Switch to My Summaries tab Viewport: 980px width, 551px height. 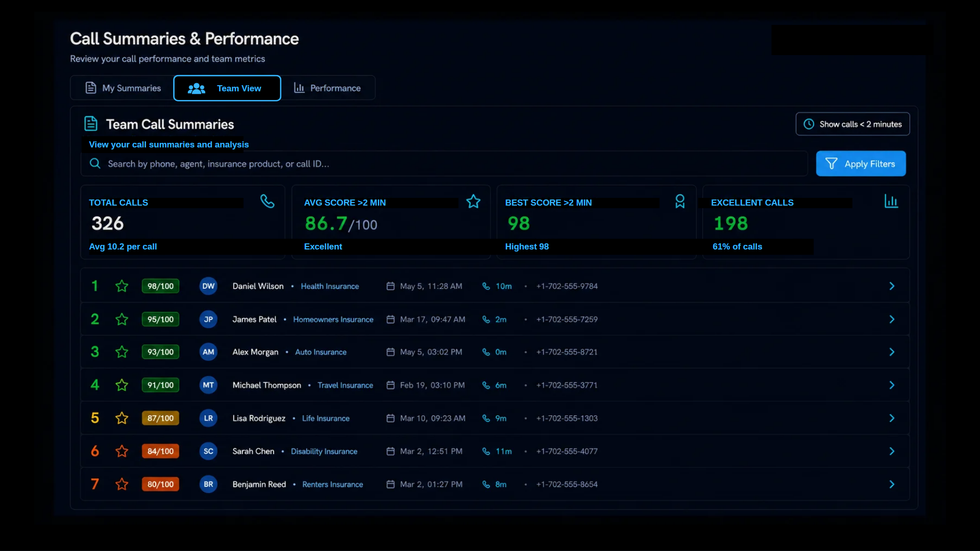(x=122, y=88)
